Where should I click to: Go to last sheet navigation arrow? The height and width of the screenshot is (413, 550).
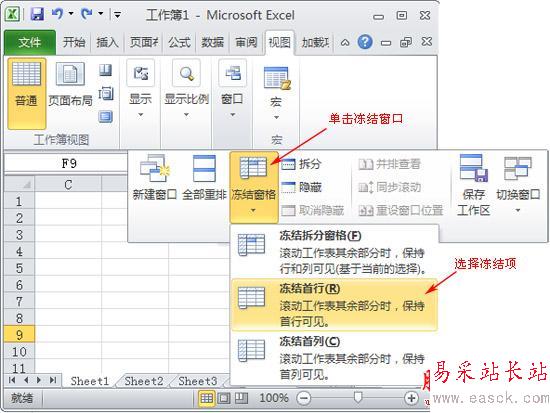tap(53, 380)
